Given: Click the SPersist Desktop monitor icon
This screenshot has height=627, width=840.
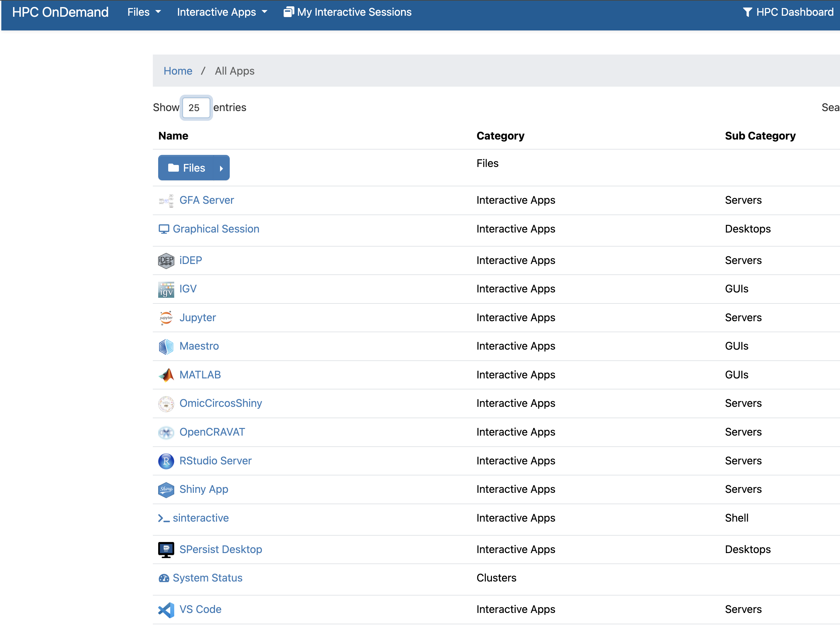Looking at the screenshot, I should pos(166,550).
